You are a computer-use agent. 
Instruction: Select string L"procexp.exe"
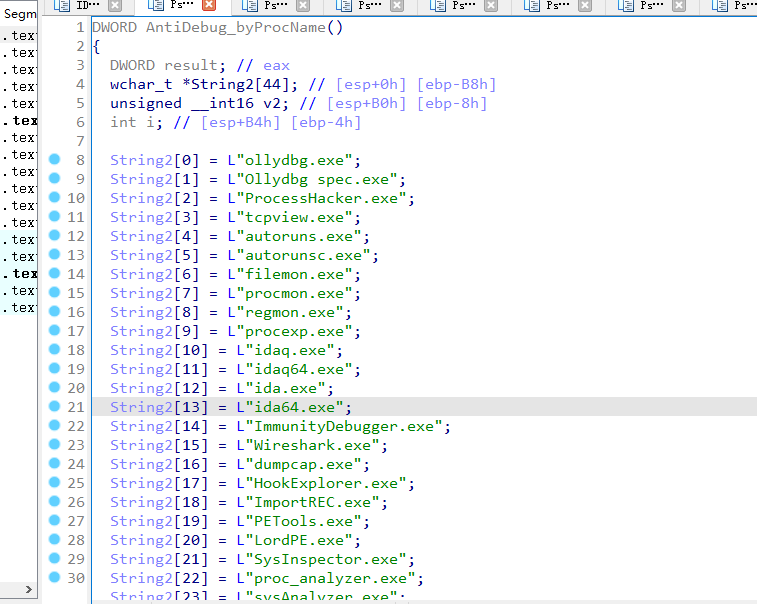pos(289,331)
